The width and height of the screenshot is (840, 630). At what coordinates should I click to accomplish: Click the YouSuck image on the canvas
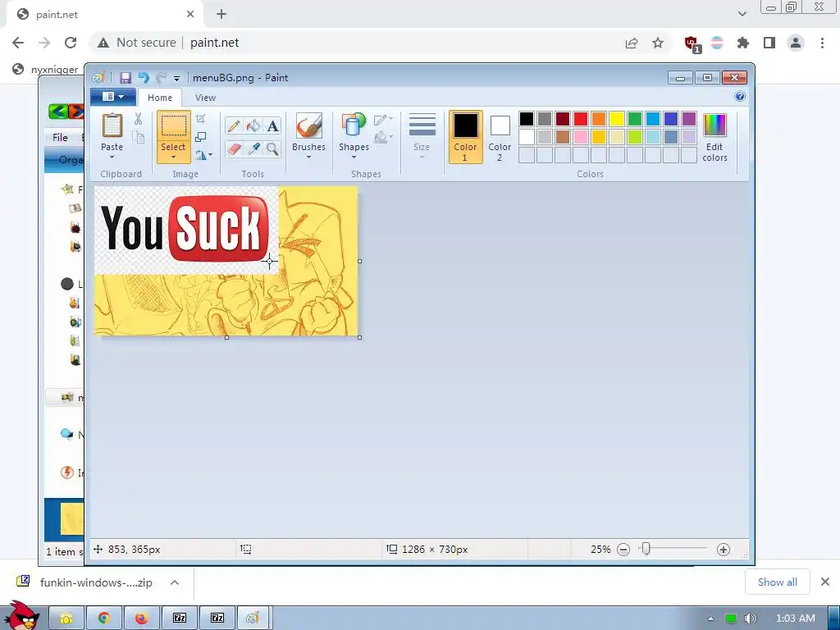(x=185, y=230)
